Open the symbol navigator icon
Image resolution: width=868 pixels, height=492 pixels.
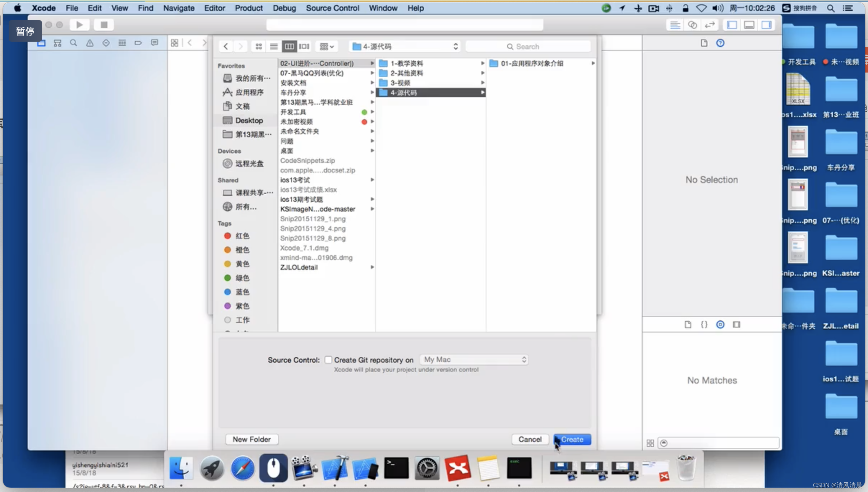(57, 43)
